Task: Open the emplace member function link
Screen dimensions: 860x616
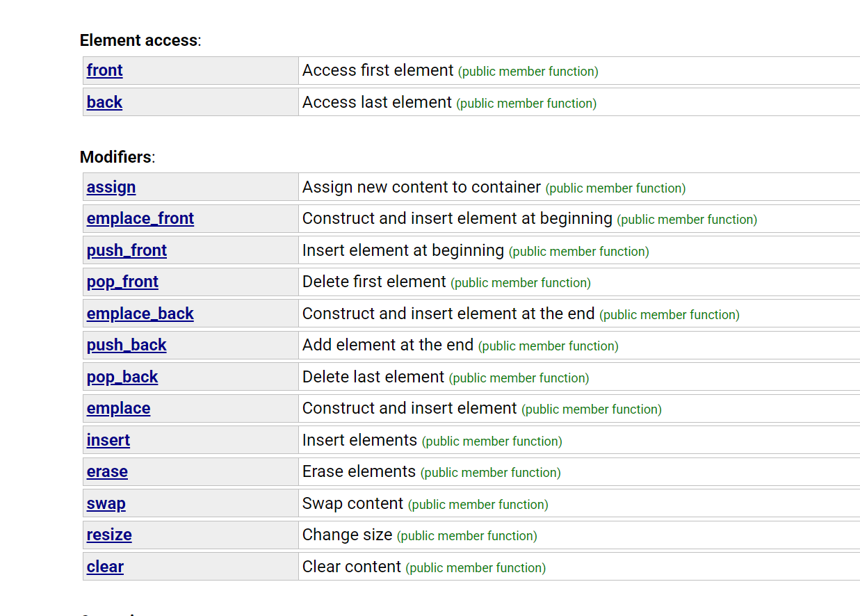Action: point(118,409)
